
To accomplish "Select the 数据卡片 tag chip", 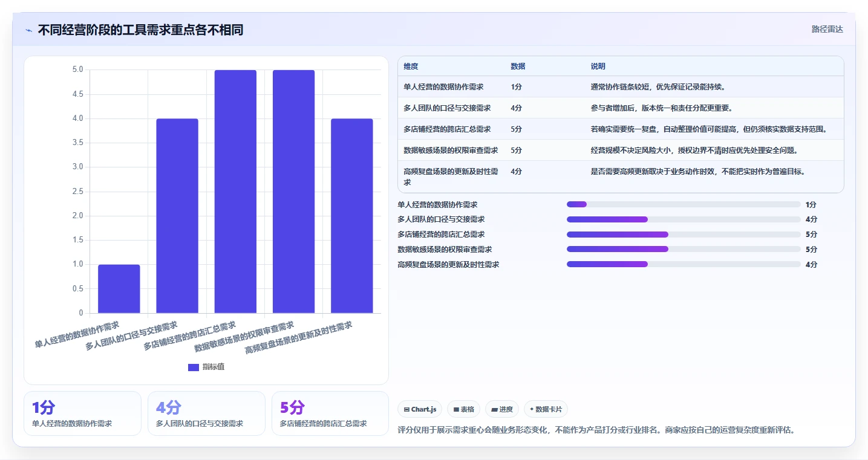I will [546, 409].
